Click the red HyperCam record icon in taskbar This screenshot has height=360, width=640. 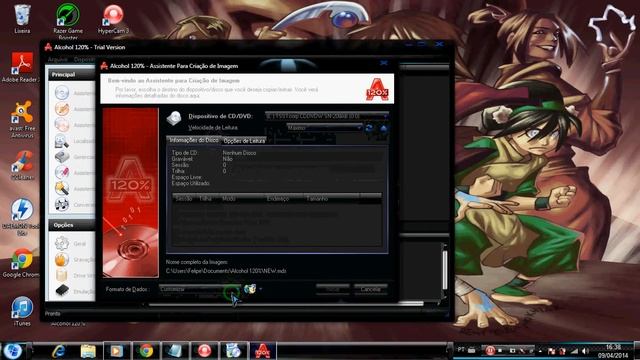click(x=204, y=351)
